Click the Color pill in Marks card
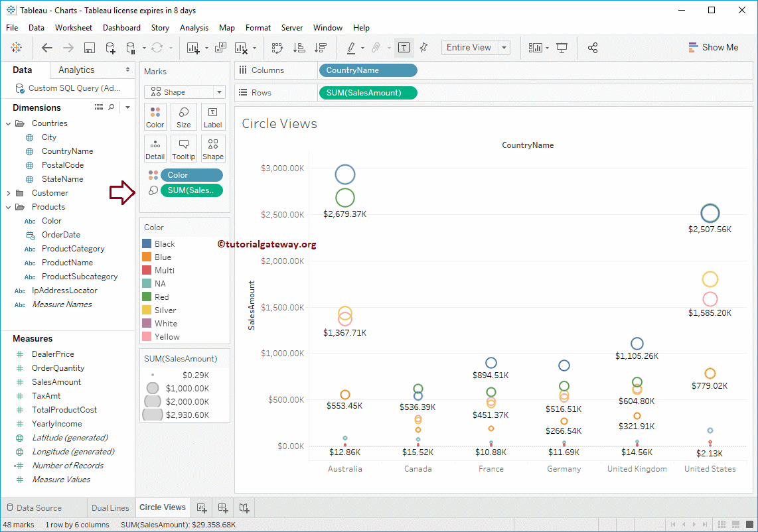The image size is (758, 532). click(x=191, y=175)
